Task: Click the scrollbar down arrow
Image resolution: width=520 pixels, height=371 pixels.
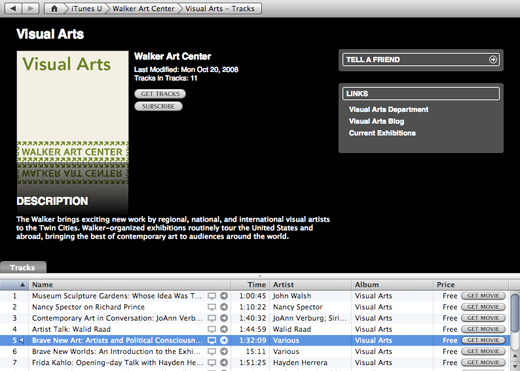Action: tap(515, 367)
